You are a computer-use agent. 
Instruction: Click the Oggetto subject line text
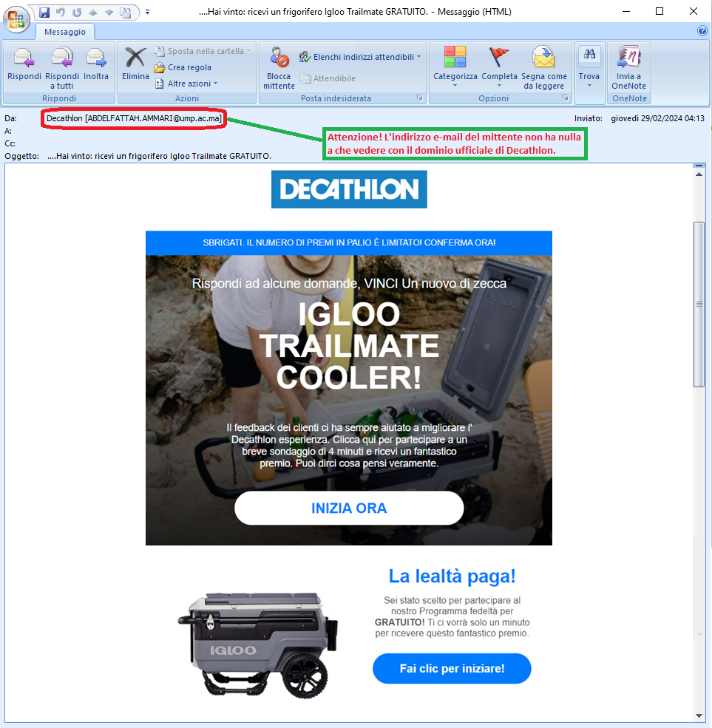click(159, 156)
